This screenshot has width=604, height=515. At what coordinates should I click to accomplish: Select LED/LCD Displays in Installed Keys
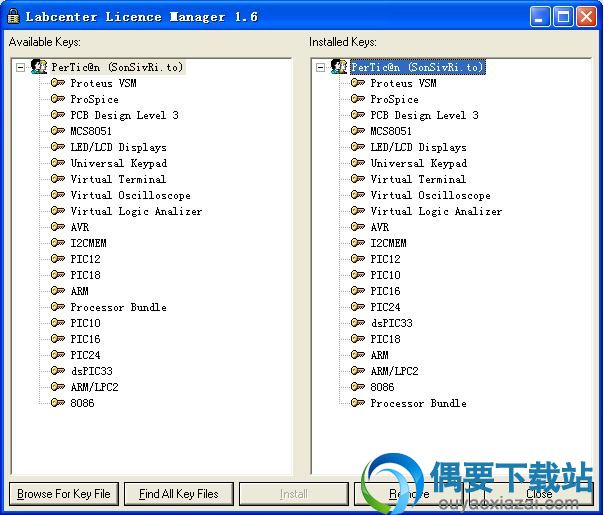[418, 147]
